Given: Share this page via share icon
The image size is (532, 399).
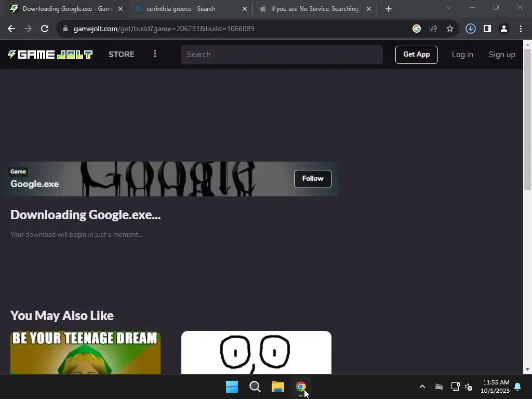Looking at the screenshot, I should tap(433, 29).
